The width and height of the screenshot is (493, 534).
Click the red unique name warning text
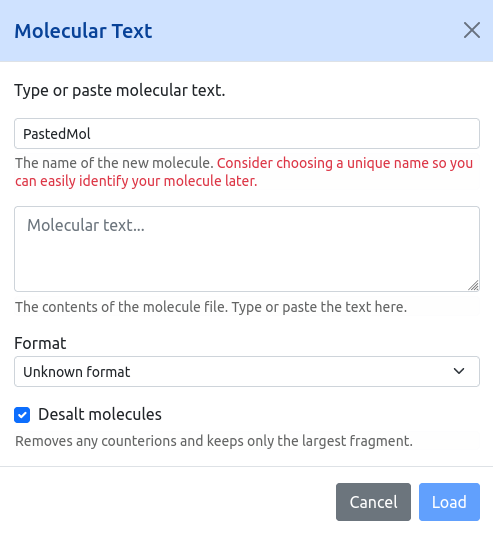(x=244, y=172)
